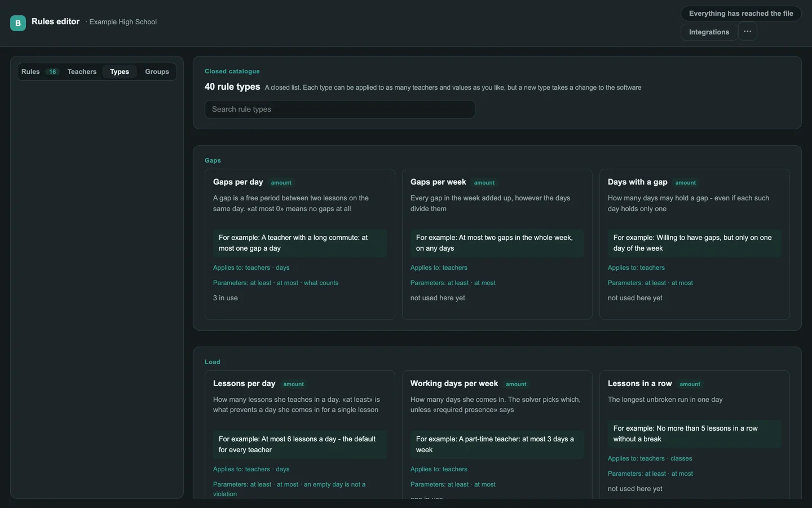Viewport: 812px width, 508px height.
Task: Click the amount badge on Days with a gap
Action: tap(685, 183)
